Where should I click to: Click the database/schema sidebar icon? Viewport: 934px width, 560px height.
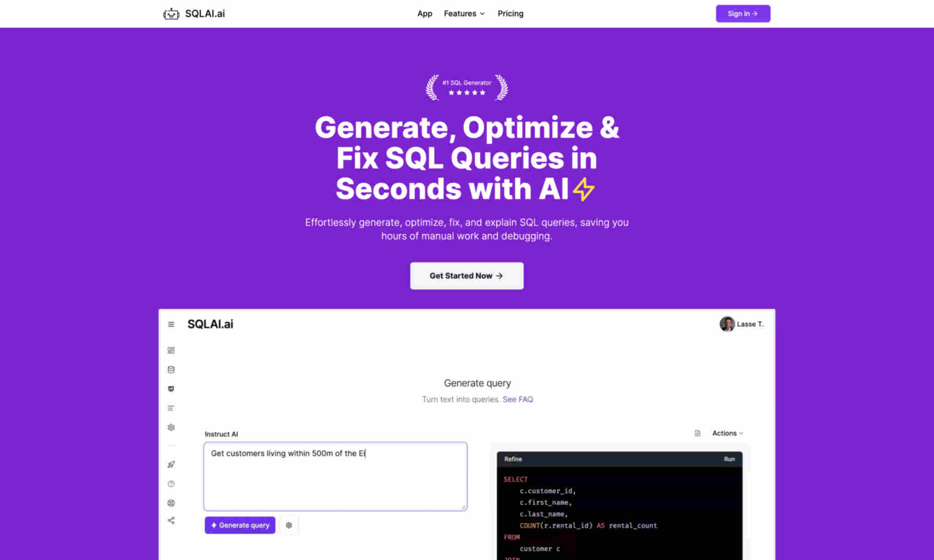pyautogui.click(x=171, y=369)
